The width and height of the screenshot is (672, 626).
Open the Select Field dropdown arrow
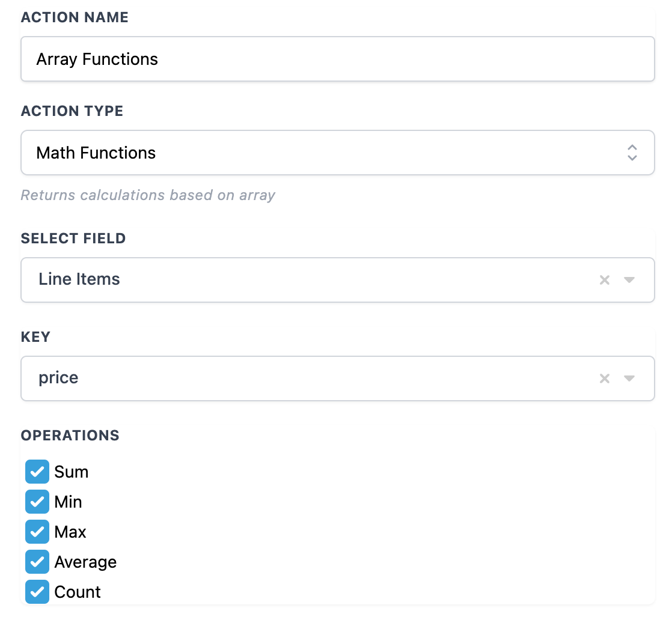click(x=629, y=280)
